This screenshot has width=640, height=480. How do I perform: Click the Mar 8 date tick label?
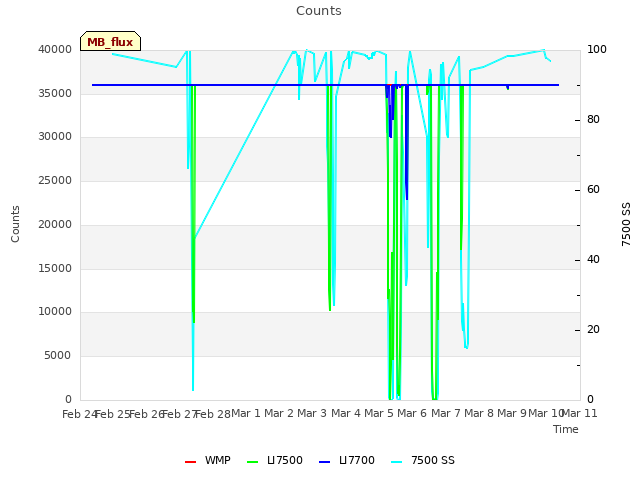(479, 413)
